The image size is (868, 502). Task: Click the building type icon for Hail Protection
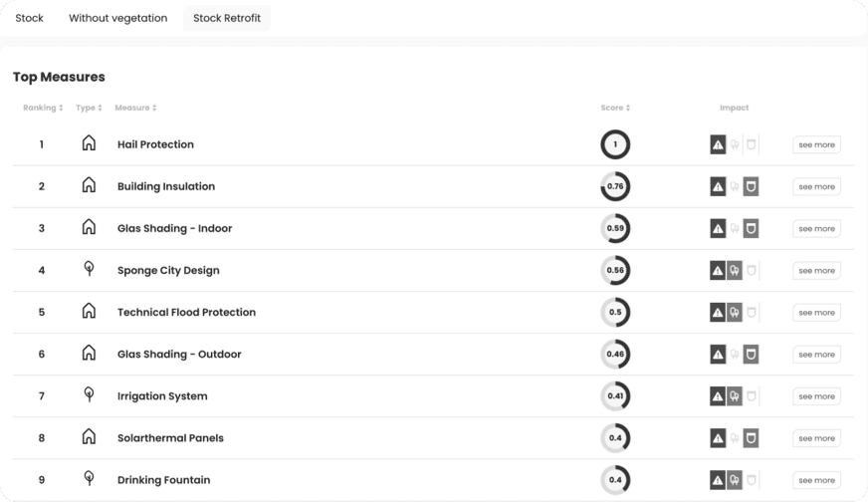click(89, 143)
